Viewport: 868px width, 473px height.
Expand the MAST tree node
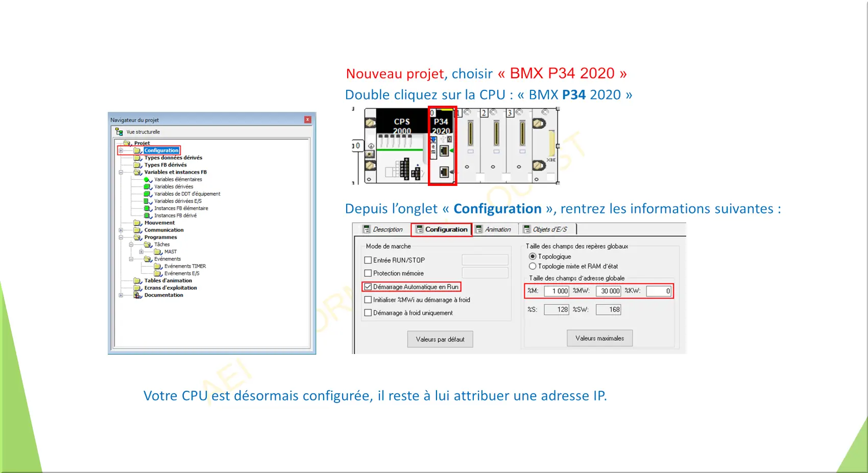141,252
